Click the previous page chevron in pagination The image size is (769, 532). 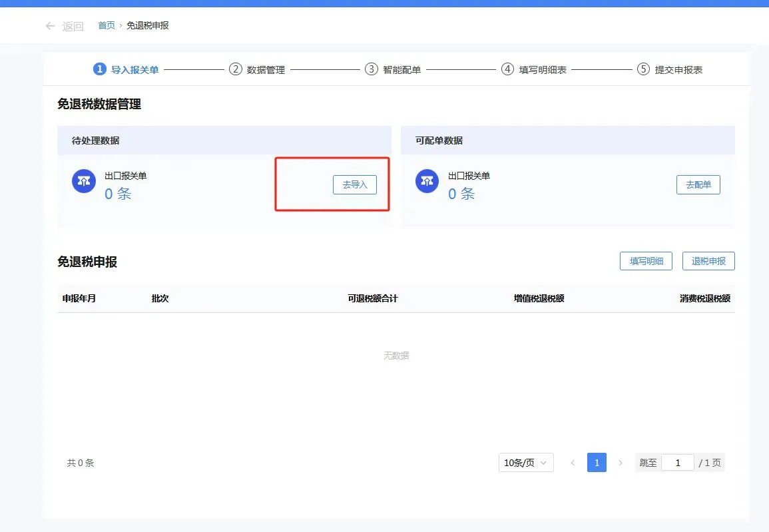[x=573, y=462]
